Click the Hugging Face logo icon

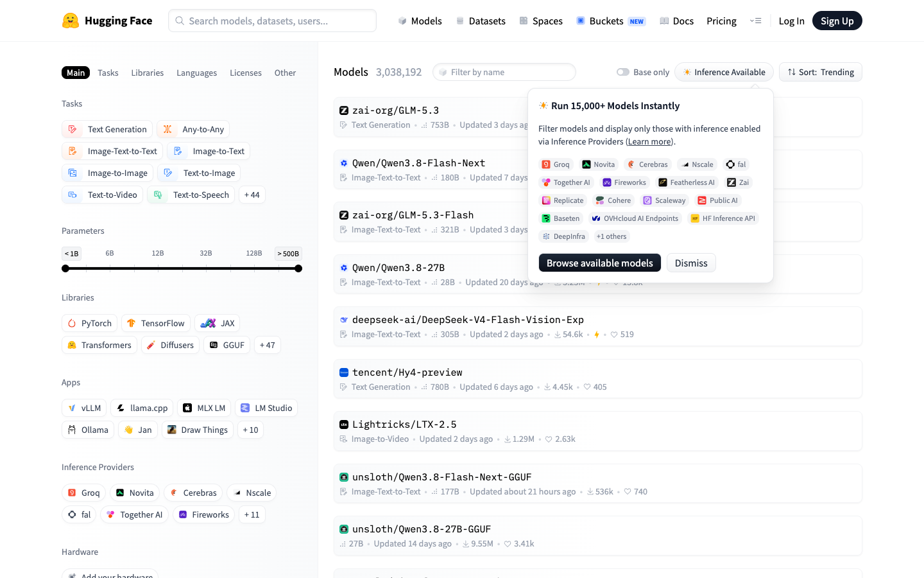[x=71, y=21]
